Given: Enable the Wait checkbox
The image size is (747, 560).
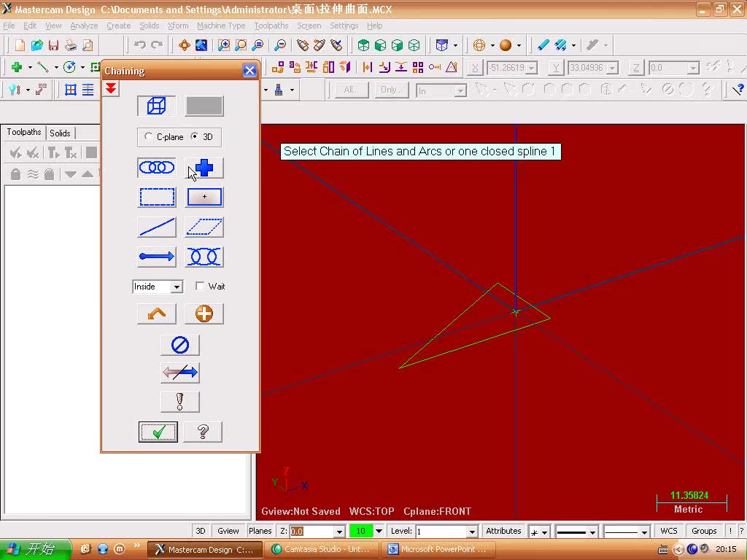Looking at the screenshot, I should pos(200,286).
